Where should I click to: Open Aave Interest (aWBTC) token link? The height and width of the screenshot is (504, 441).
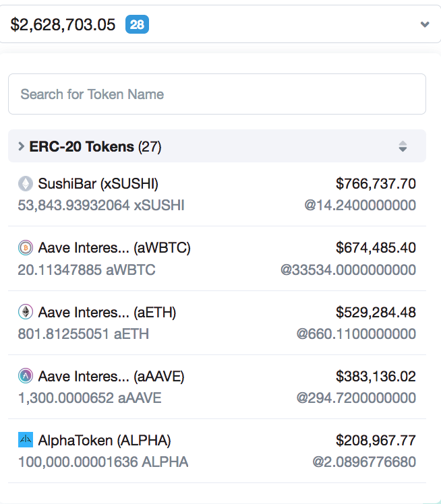point(114,248)
